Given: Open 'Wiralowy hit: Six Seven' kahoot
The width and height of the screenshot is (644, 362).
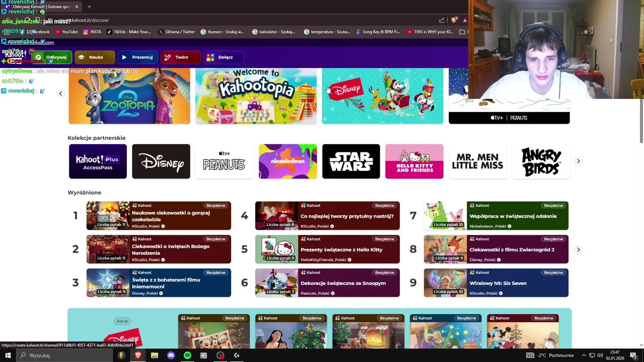Looking at the screenshot, I should pyautogui.click(x=496, y=283).
